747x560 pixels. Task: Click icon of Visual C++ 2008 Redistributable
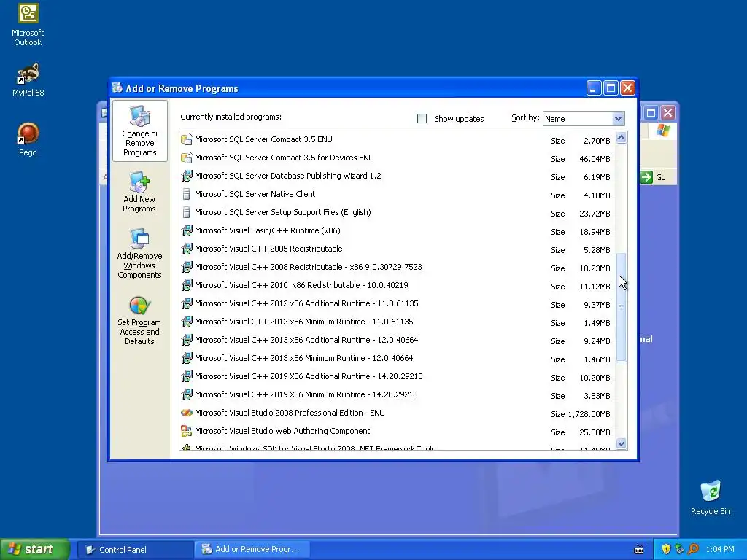point(187,267)
